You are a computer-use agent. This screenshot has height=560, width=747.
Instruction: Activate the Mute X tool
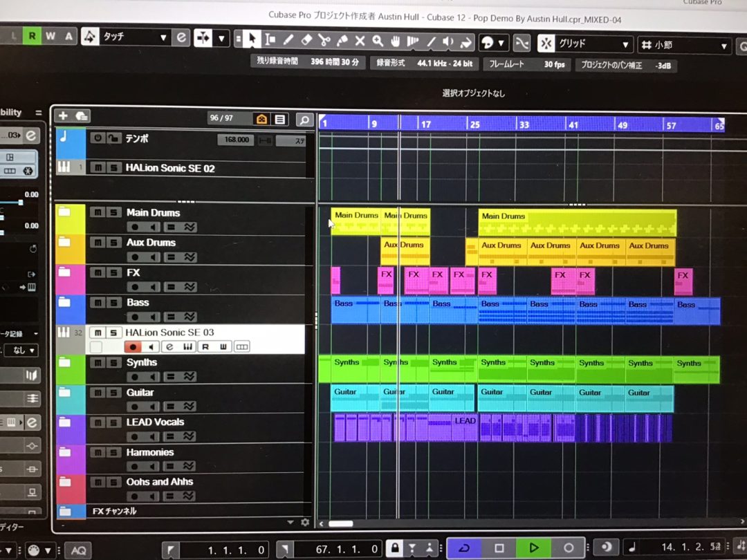pos(360,41)
